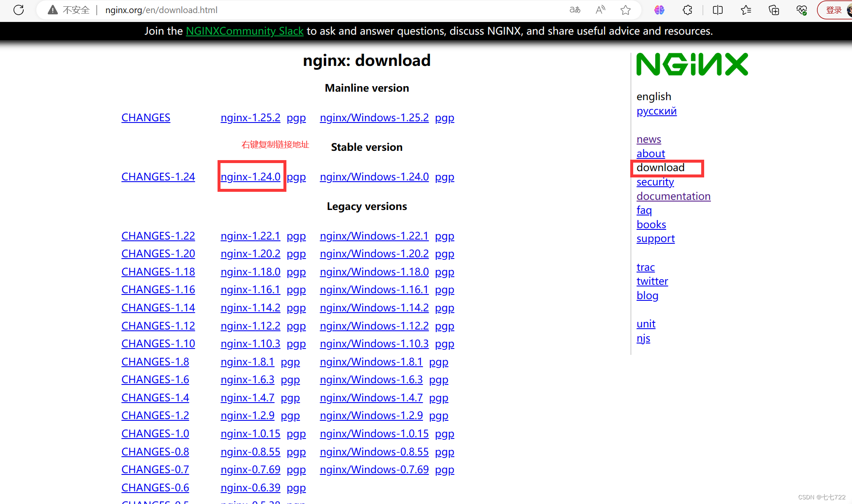Click the 登录 login button
The height and width of the screenshot is (504, 852).
point(833,10)
